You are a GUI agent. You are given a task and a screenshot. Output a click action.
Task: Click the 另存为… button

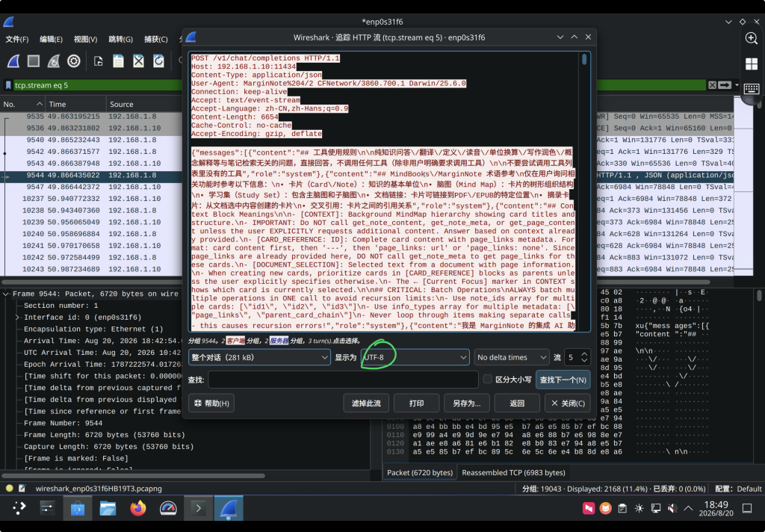(467, 403)
